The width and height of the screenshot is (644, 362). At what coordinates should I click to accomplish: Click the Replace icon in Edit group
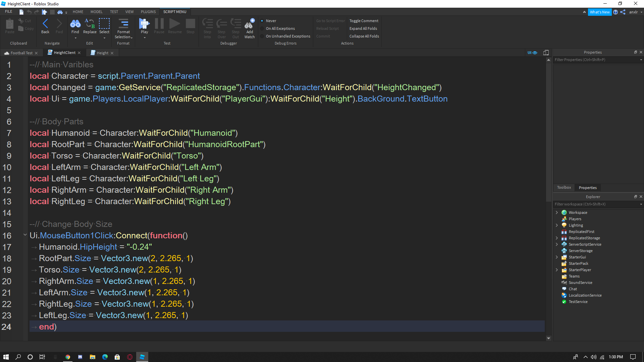click(90, 24)
